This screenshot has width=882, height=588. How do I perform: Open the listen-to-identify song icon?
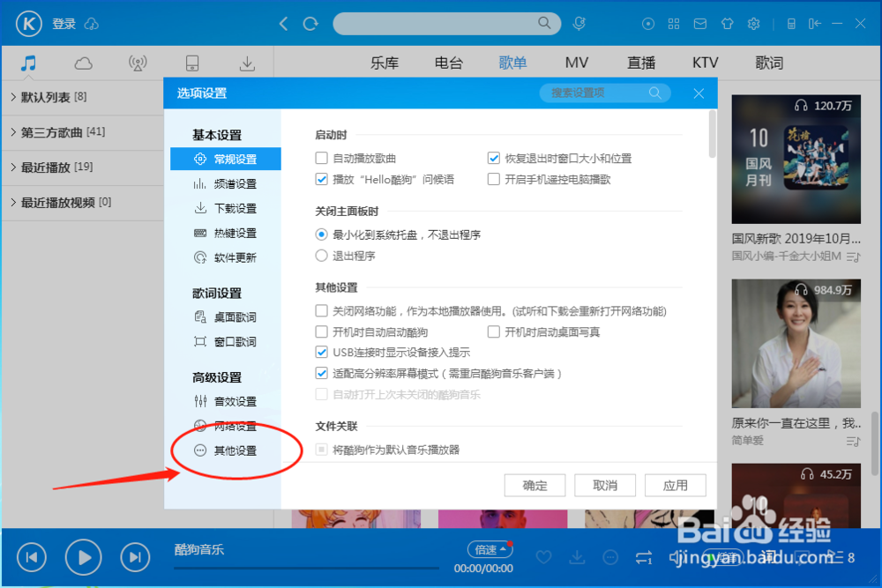point(579,24)
